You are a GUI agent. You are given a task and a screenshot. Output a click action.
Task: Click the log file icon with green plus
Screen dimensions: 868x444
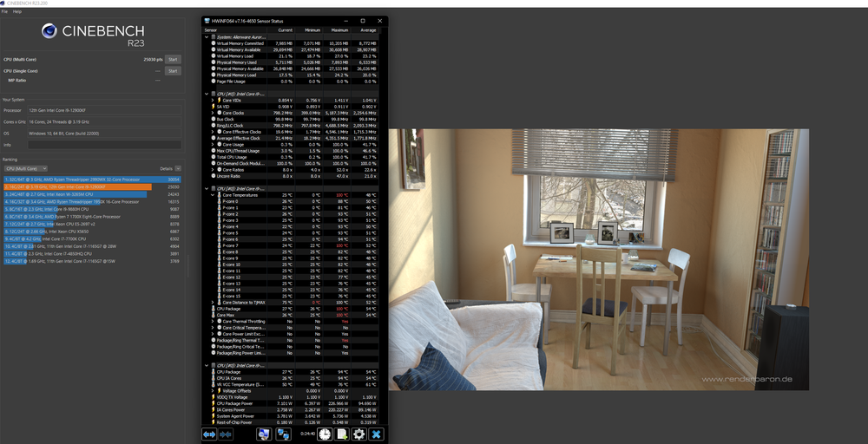tap(341, 434)
